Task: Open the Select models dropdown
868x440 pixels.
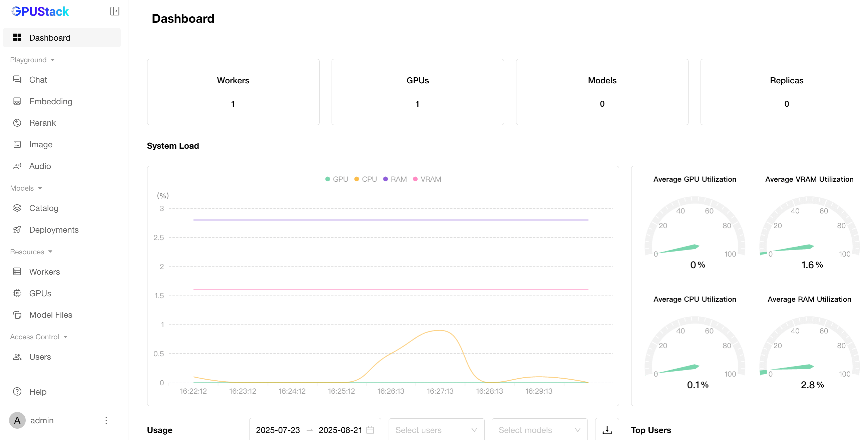Action: 539,430
